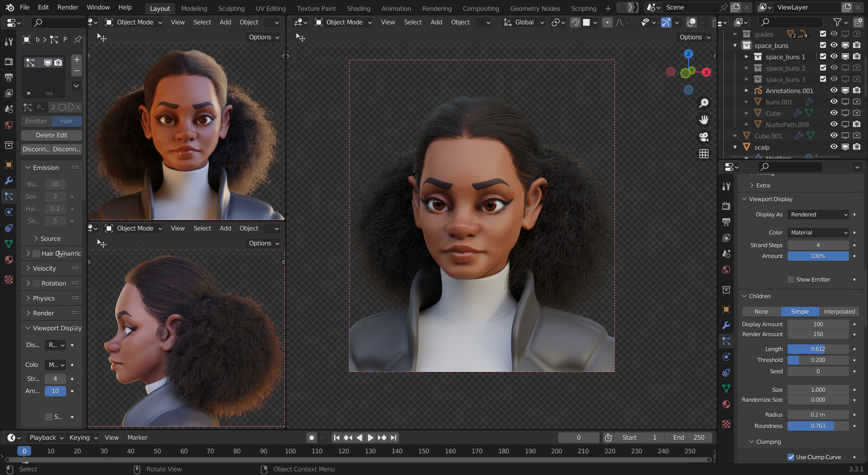Image resolution: width=868 pixels, height=475 pixels.
Task: Open the Render menu in top bar
Action: pyautogui.click(x=68, y=8)
